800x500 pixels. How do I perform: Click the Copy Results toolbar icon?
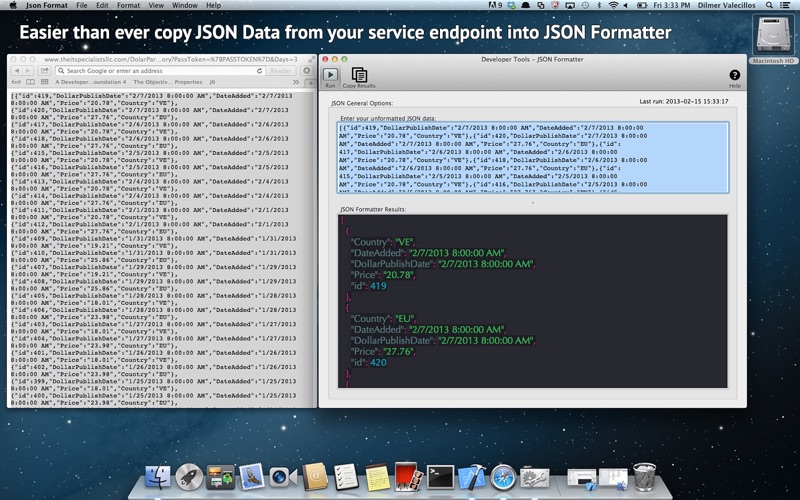click(359, 76)
